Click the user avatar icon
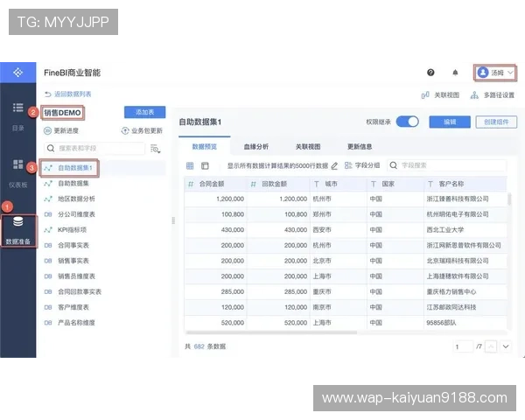The width and height of the screenshot is (525, 420). (x=482, y=73)
